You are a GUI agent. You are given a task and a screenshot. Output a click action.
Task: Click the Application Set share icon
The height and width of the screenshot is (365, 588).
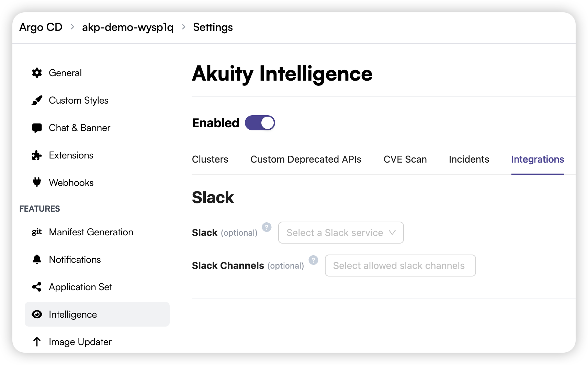tap(37, 287)
